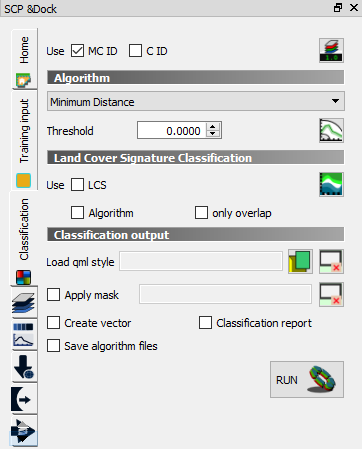Decrease Threshold with down arrow
The image size is (362, 449).
tap(213, 134)
